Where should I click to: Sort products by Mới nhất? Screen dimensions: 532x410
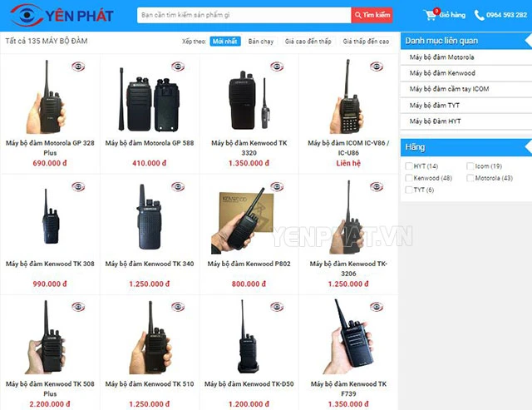tap(225, 42)
